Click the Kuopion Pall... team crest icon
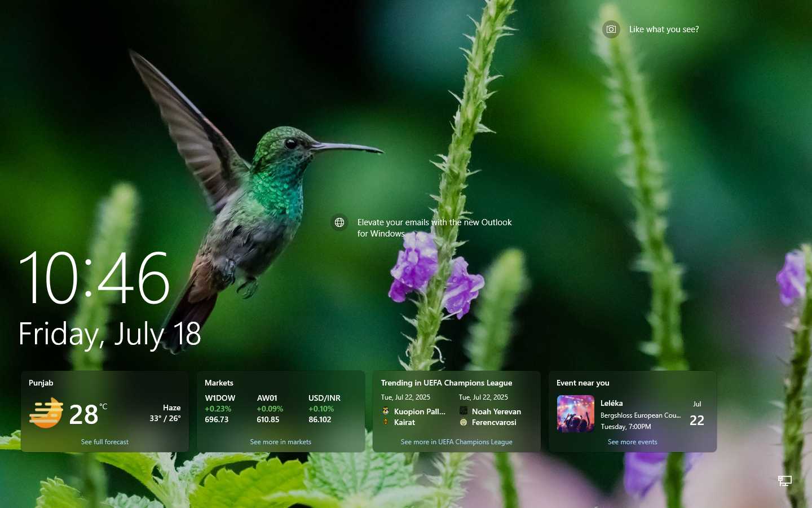Viewport: 812px width, 508px height. tap(386, 411)
